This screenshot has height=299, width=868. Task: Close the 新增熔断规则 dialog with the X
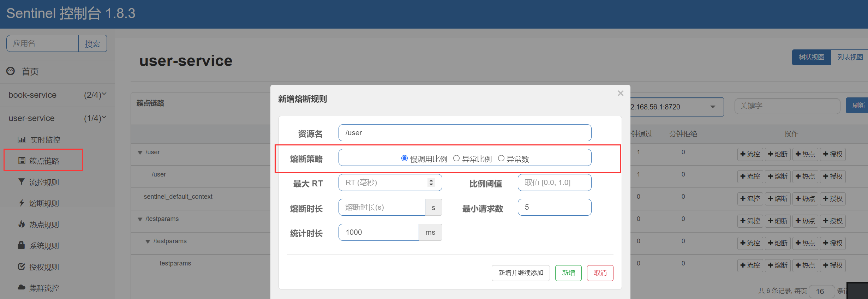pyautogui.click(x=621, y=93)
